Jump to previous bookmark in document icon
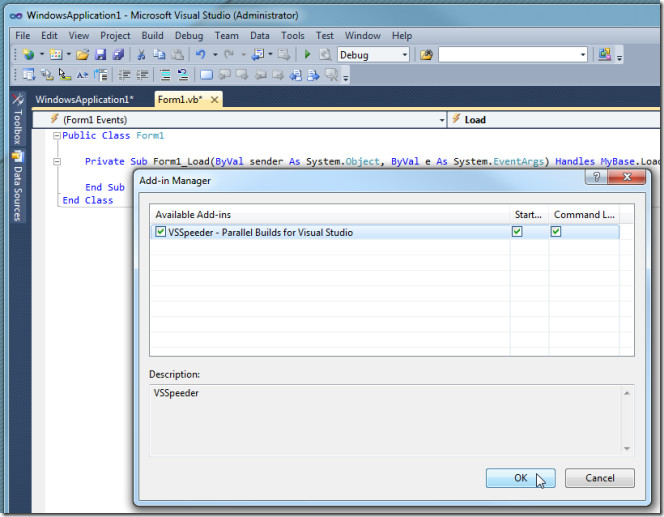The image size is (664, 517). (296, 75)
